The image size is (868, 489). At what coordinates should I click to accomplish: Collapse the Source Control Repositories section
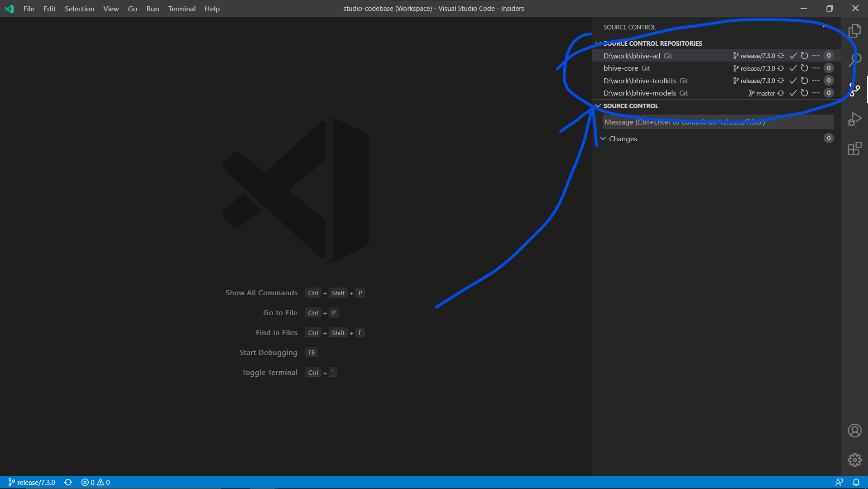tap(598, 43)
